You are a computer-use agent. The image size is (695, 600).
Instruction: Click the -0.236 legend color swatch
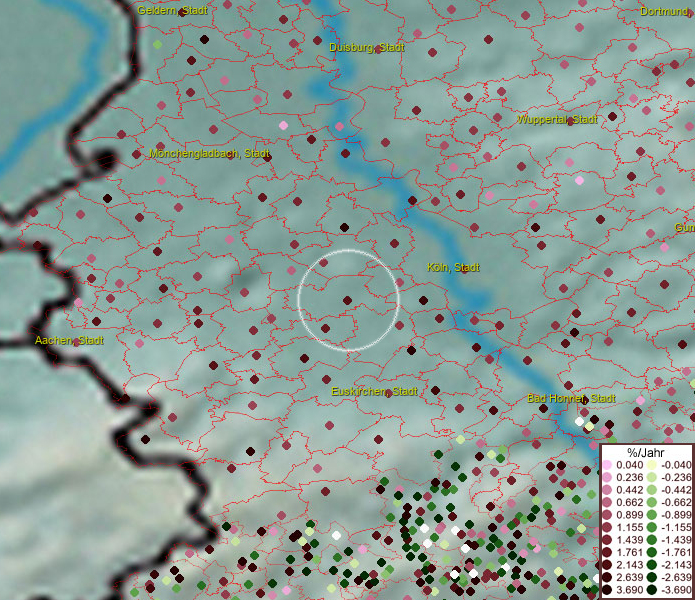point(652,477)
